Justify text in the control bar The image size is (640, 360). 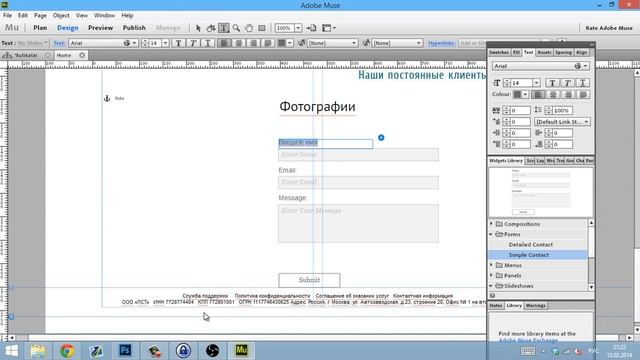click(268, 43)
